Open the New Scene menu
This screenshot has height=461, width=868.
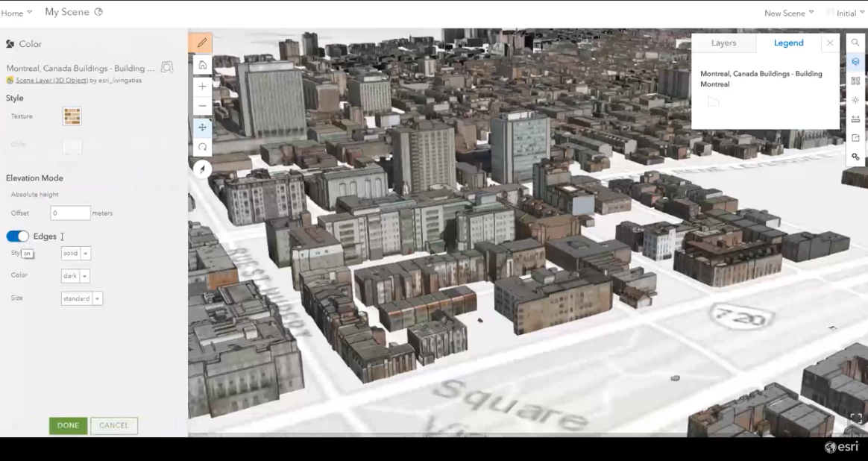pos(789,13)
